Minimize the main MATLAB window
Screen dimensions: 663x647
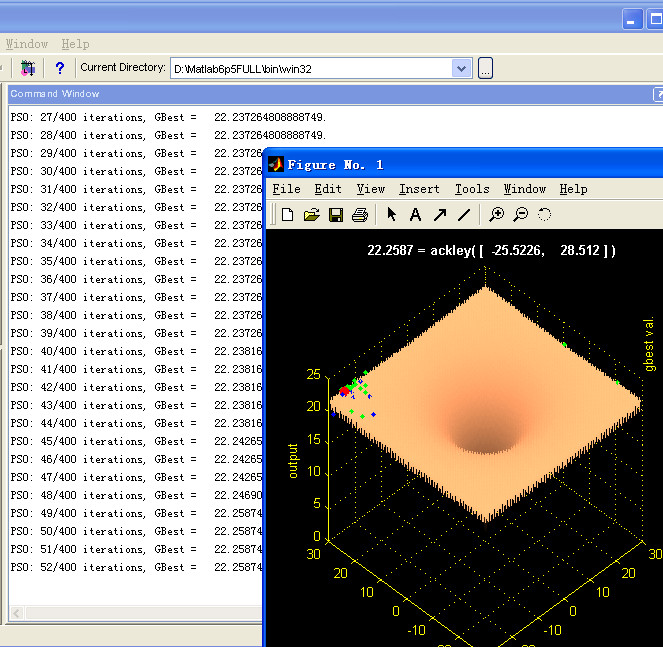[632, 19]
